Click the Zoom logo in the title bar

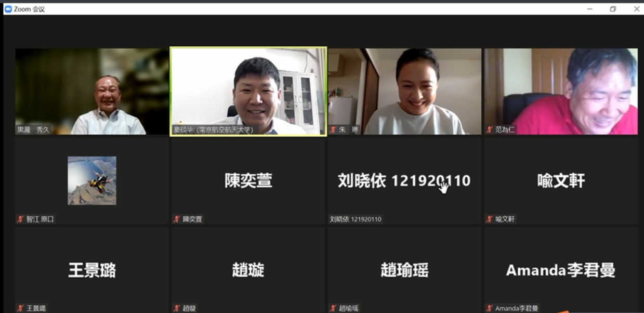pos(8,9)
